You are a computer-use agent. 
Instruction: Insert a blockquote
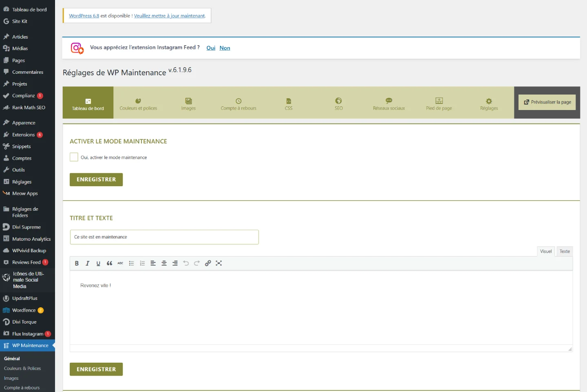(x=109, y=263)
